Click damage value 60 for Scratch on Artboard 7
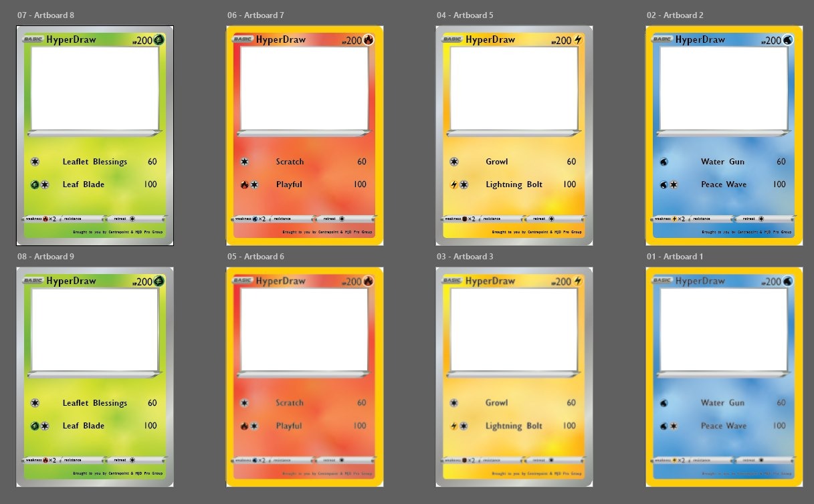The height and width of the screenshot is (504, 814). (x=362, y=162)
